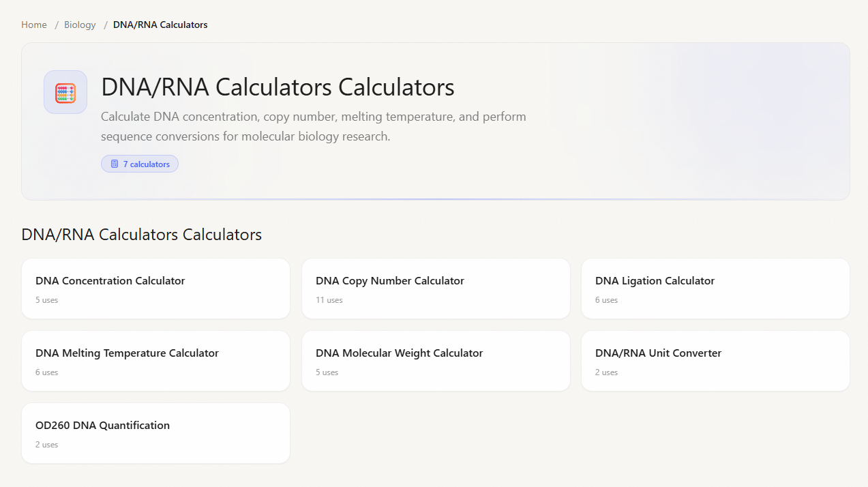Click the '5 uses' label under DNA Concentration Calculator
Viewport: 868px width, 487px height.
point(46,300)
